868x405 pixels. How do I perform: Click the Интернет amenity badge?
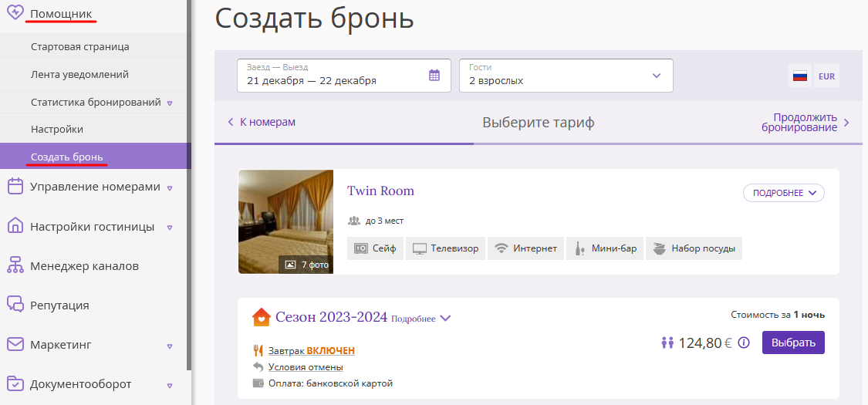point(526,248)
